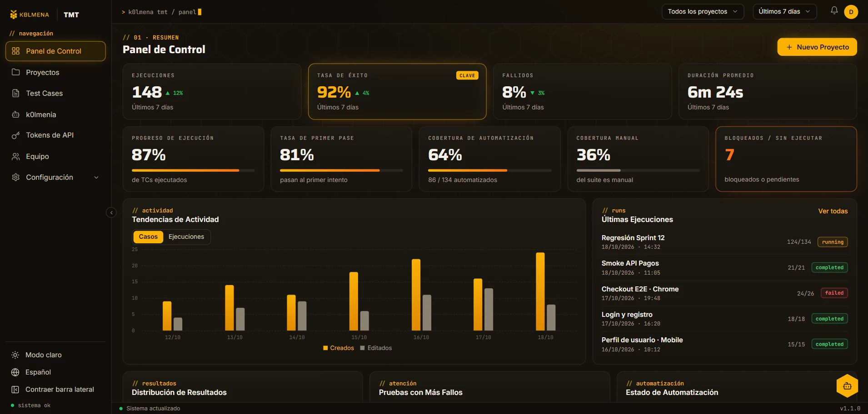Click the Test Cases document icon
This screenshot has height=414, width=868.
pos(16,94)
